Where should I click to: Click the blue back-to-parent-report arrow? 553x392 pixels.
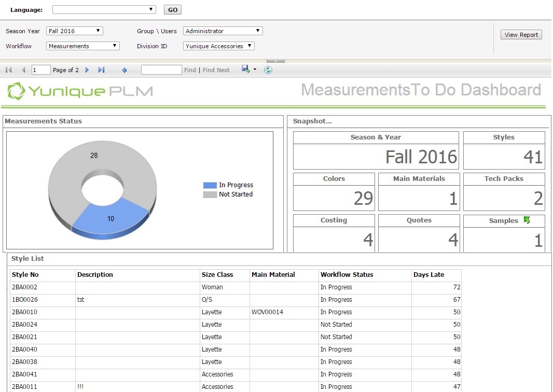[124, 70]
